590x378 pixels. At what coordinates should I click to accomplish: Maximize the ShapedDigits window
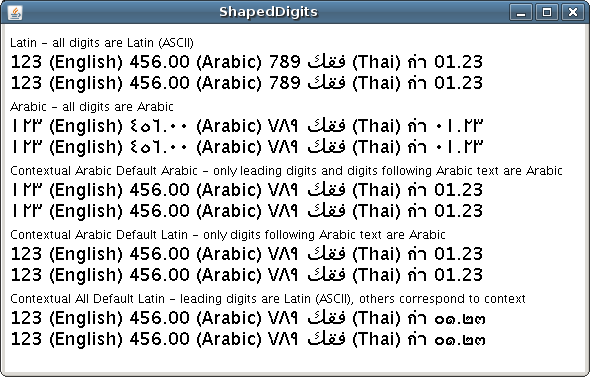tap(547, 12)
